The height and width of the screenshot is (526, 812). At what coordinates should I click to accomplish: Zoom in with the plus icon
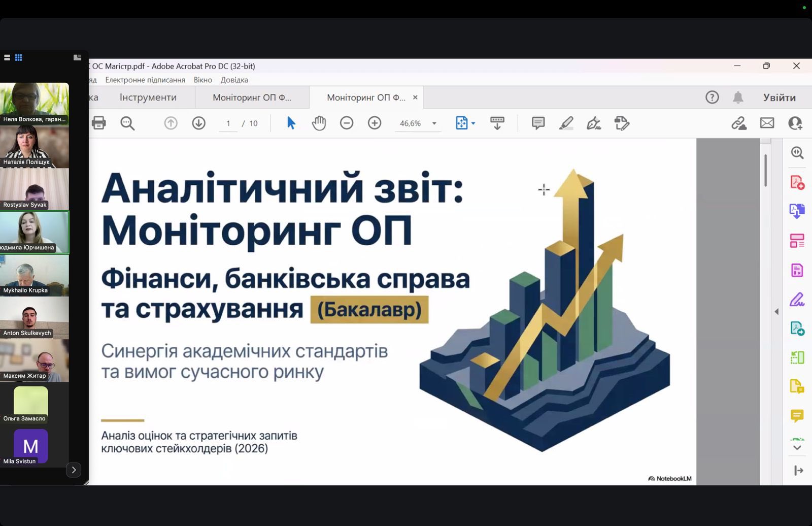click(375, 123)
